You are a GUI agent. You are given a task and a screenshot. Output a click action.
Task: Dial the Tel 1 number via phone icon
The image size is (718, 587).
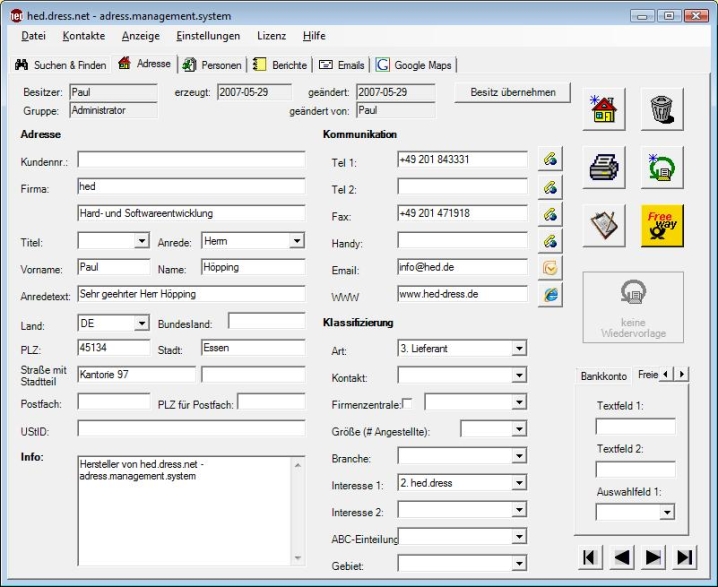point(549,160)
